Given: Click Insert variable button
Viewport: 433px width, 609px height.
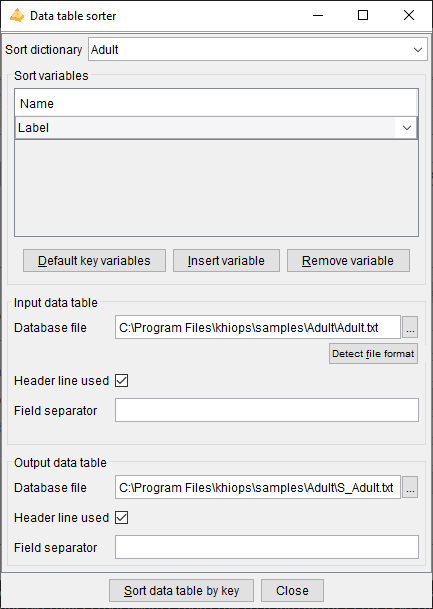Looking at the screenshot, I should 226,261.
